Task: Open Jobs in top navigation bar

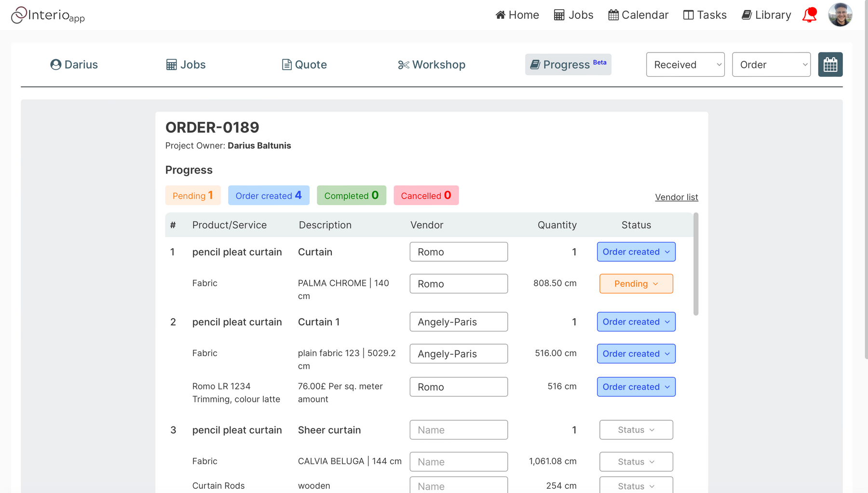Action: click(x=573, y=15)
